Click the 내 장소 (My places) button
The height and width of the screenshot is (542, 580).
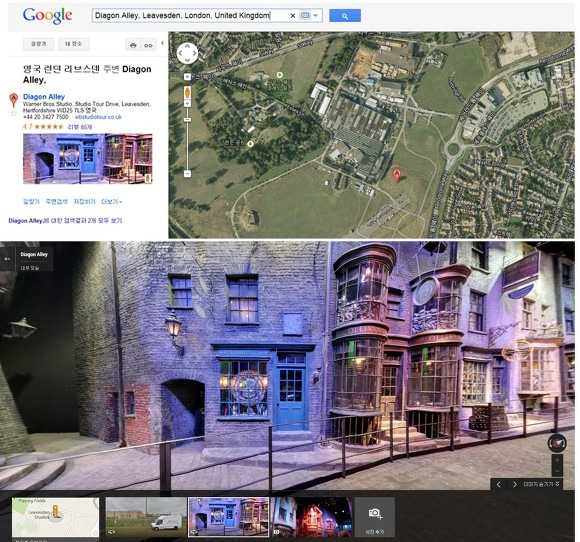[x=74, y=44]
